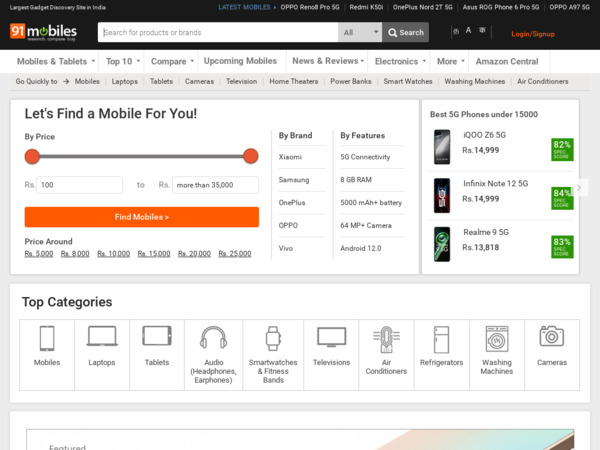The image size is (600, 450).
Task: Switch language using the first regional script icon
Action: pyautogui.click(x=456, y=31)
